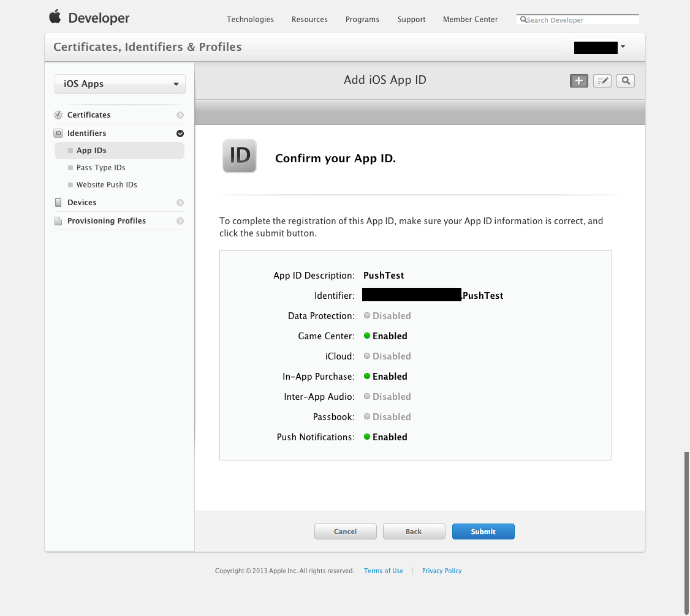Click the Add iOS App ID title
Viewport: 690px width, 616px height.
pyautogui.click(x=385, y=80)
